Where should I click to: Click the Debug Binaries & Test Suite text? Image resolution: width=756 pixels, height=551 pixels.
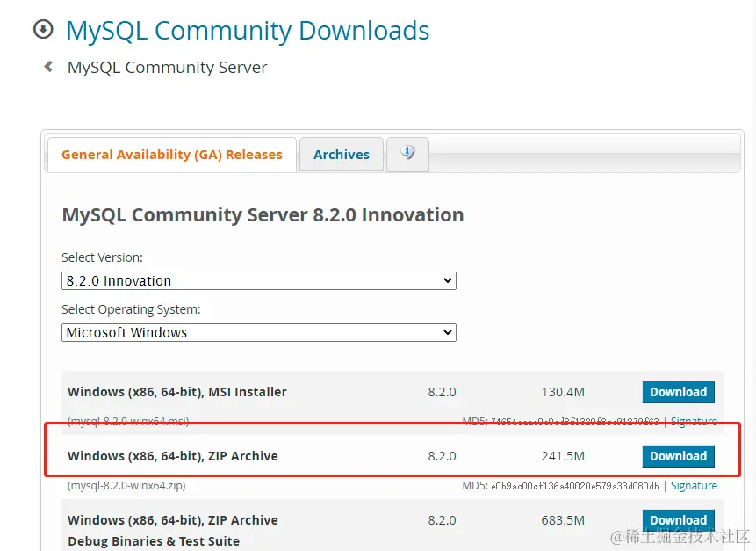point(154,541)
